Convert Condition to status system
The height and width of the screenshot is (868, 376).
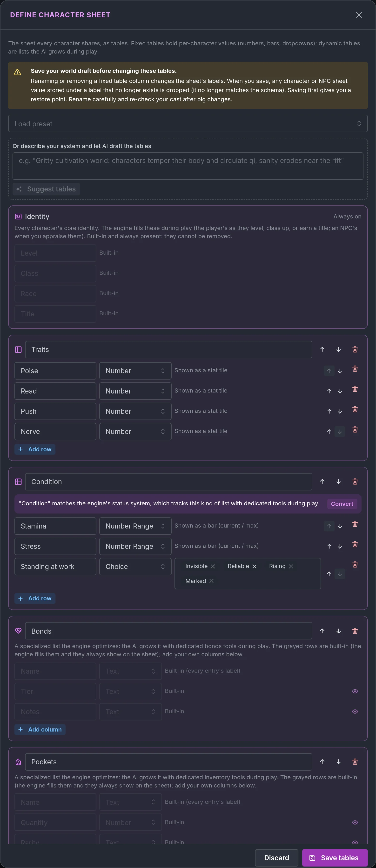(342, 504)
